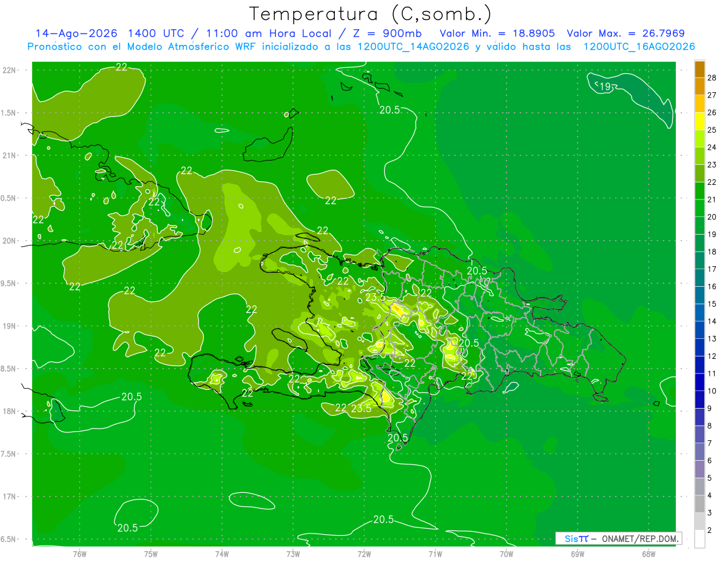Click the "71W" longitude axis label

click(435, 554)
